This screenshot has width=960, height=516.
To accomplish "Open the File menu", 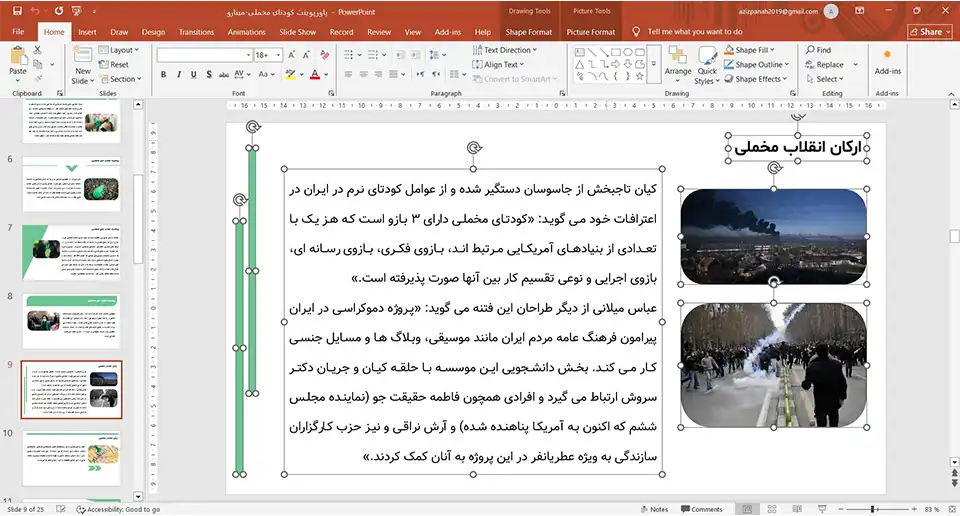I will coord(18,32).
